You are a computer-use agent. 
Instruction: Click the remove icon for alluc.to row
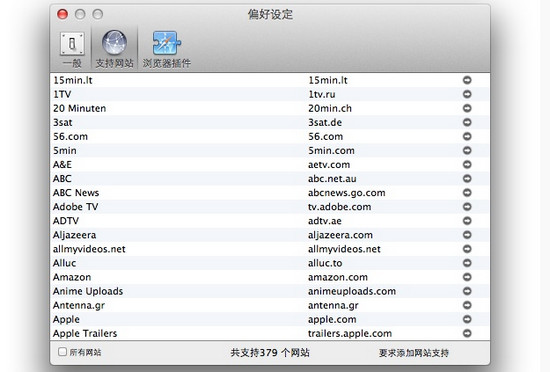[467, 263]
